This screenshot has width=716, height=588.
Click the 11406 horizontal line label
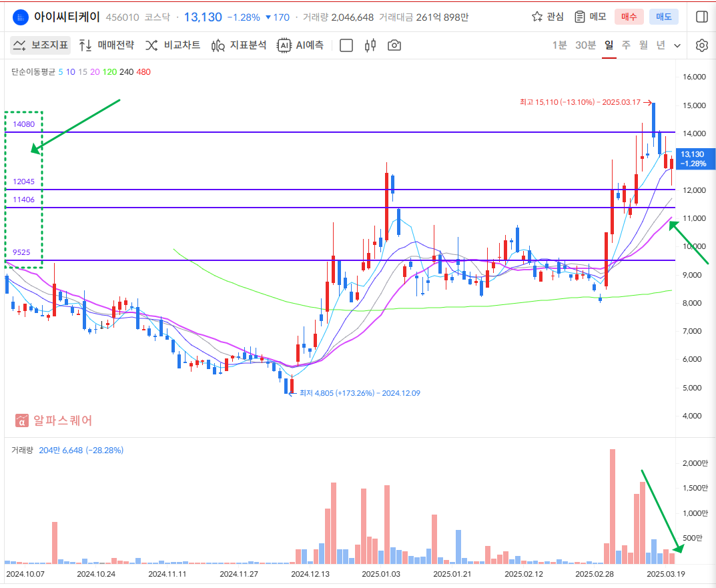pos(24,200)
